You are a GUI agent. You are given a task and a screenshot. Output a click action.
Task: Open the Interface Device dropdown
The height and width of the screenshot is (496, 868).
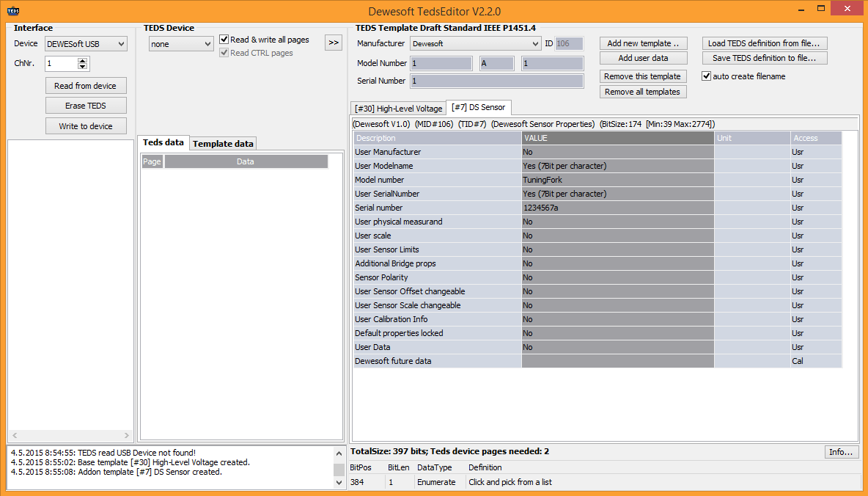86,44
